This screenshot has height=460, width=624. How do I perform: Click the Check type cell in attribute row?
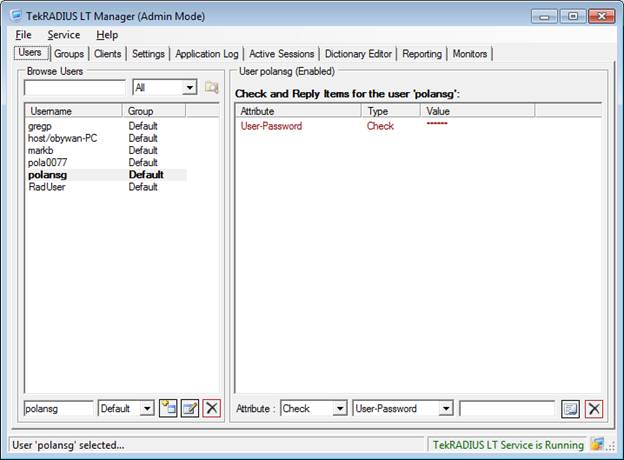pyautogui.click(x=380, y=126)
